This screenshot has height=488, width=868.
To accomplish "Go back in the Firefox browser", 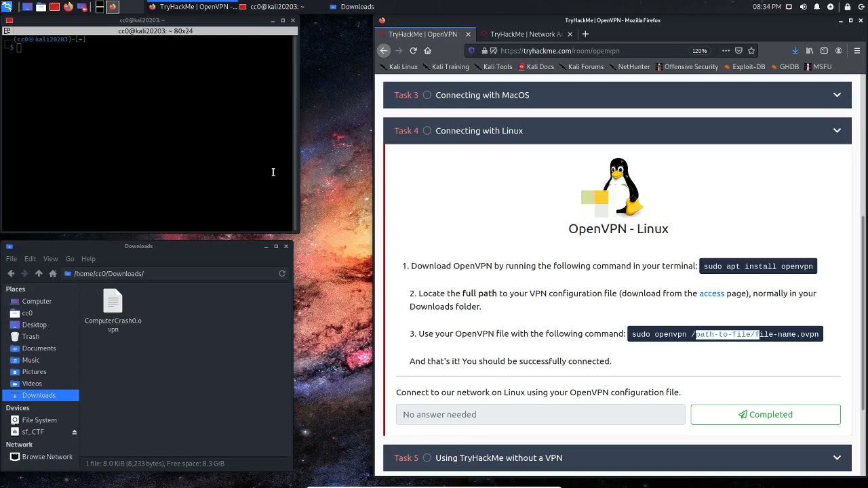I will click(x=384, y=51).
